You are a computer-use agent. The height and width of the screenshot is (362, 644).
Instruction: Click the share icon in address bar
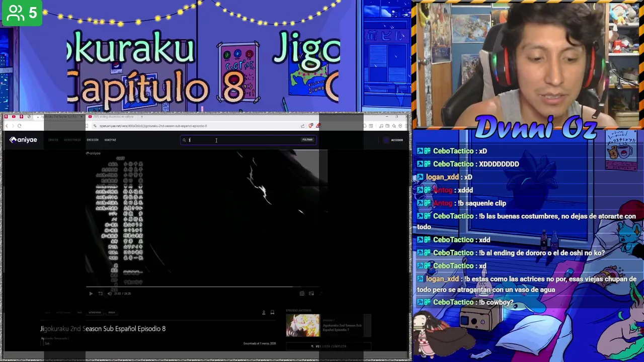302,126
